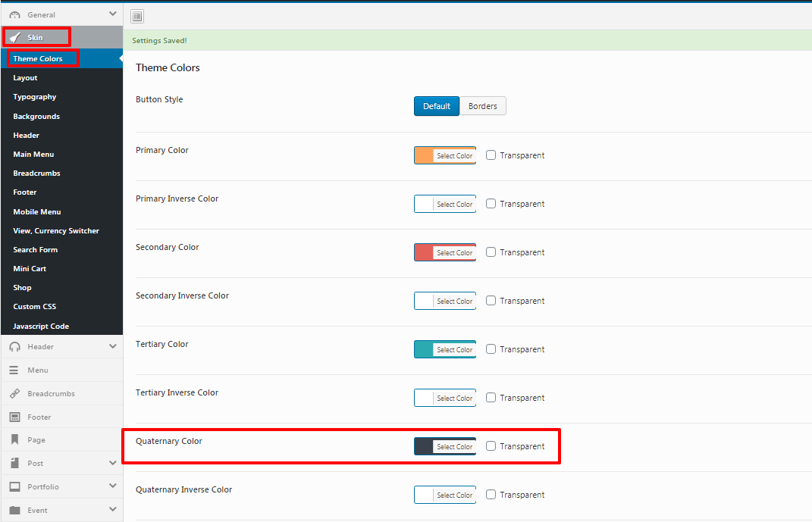The image size is (812, 522).
Task: Expand the Post section chevron
Action: coord(113,463)
